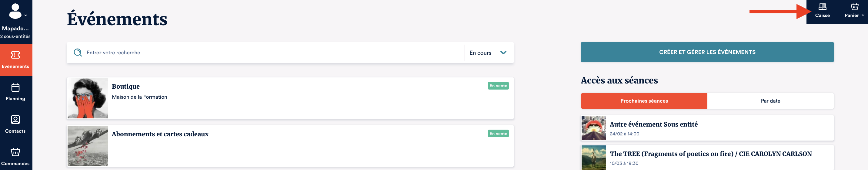Open Abonnements et cartes cadeaux event
Screen dimensions: 868x170
[160, 134]
